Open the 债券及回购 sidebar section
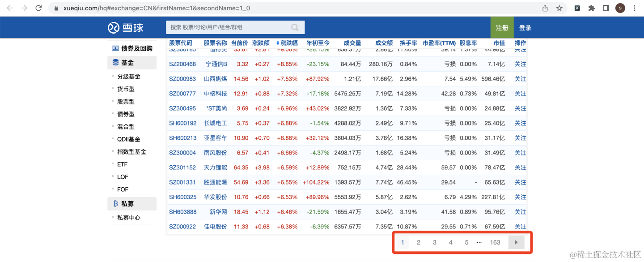The height and width of the screenshot is (262, 644). (x=132, y=48)
